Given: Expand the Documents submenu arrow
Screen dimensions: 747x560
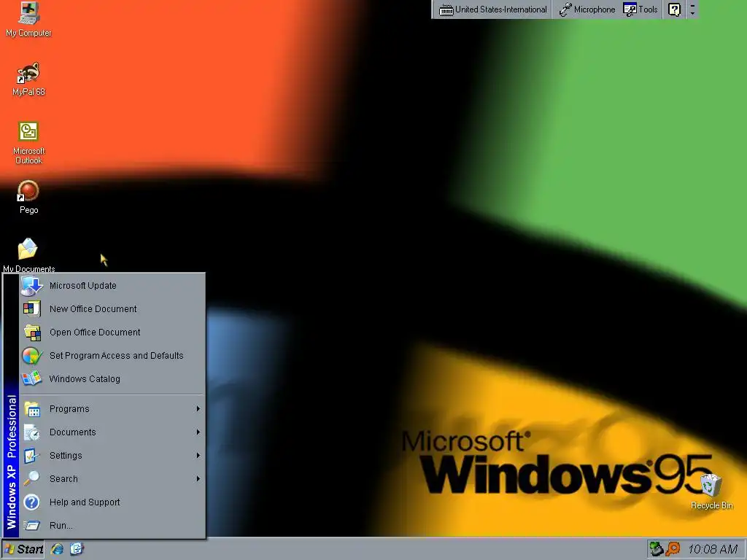Looking at the screenshot, I should pos(198,432).
